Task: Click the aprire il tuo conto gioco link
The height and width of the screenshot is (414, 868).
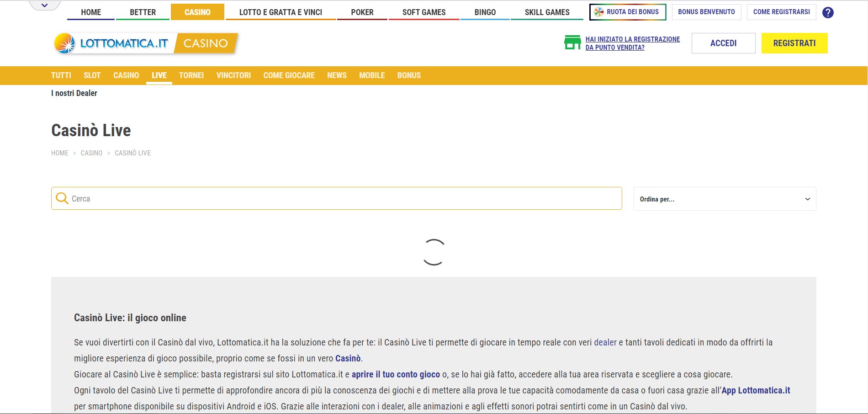Action: click(396, 374)
